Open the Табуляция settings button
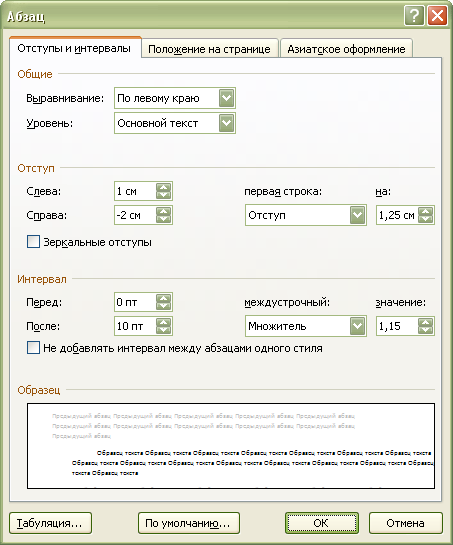This screenshot has height=545, width=453. [50, 523]
